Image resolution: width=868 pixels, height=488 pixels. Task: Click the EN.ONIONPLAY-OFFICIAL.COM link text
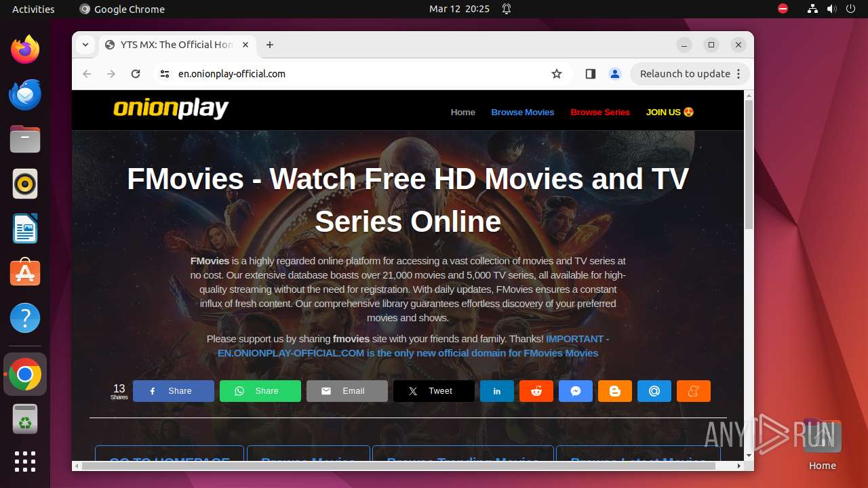pos(291,353)
